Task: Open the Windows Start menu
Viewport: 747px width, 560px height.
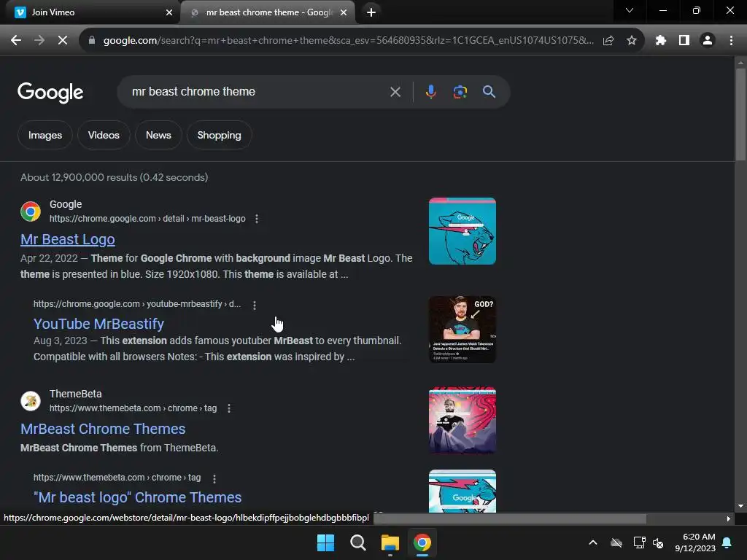Action: point(326,542)
